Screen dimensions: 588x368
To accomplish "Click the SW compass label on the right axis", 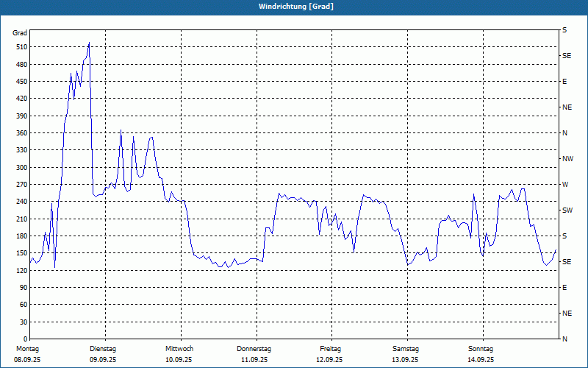I will point(567,210).
